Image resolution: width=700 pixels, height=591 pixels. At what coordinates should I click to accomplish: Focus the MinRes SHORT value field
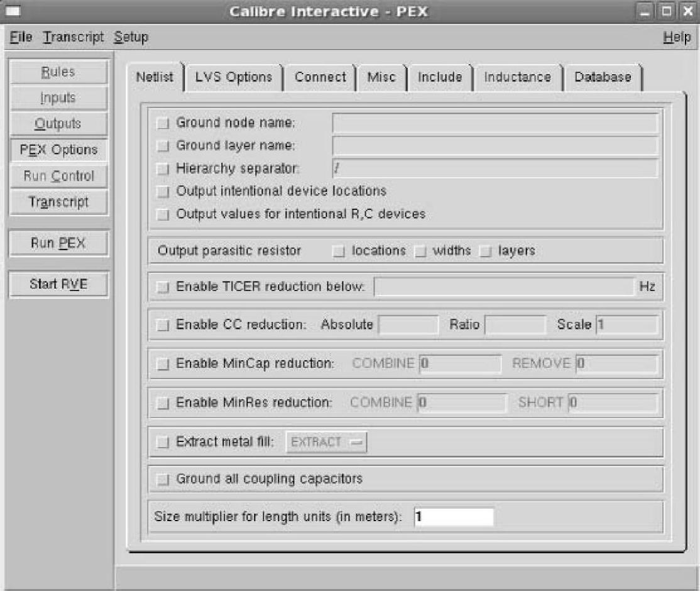(613, 403)
